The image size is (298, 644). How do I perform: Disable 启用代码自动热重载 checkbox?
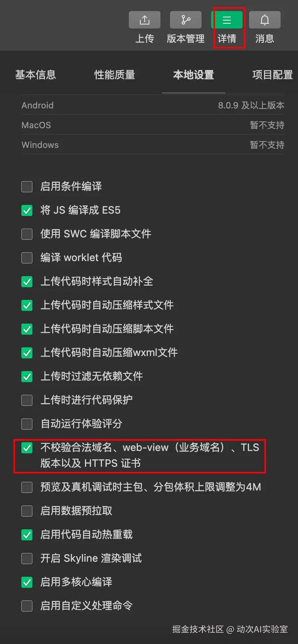(x=27, y=534)
